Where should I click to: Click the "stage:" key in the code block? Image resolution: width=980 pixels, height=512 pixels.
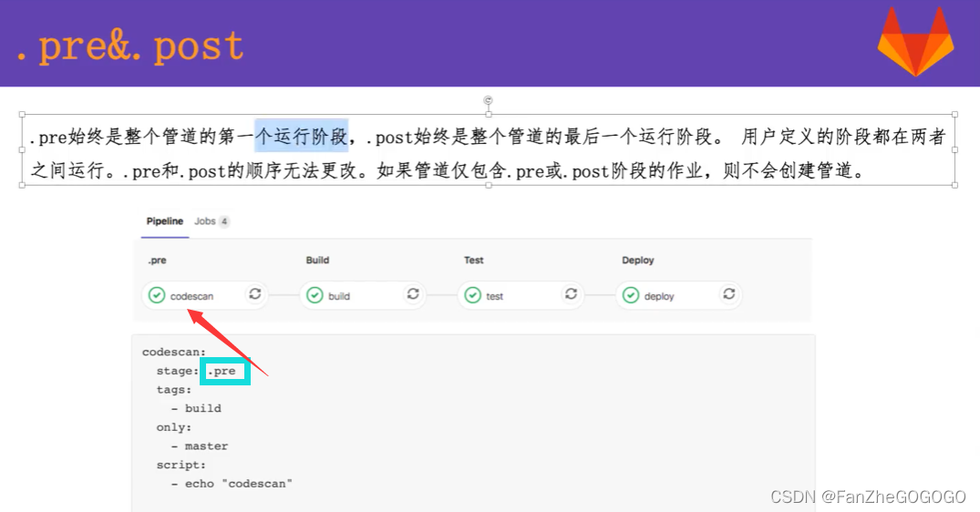[178, 371]
